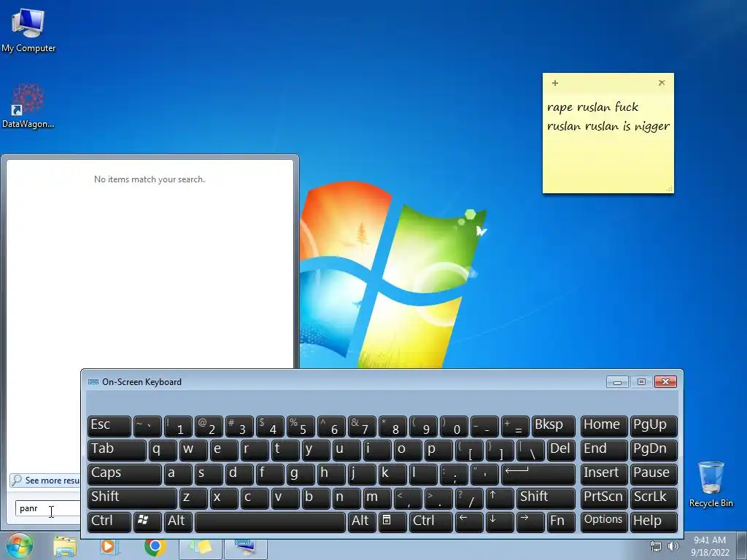Image resolution: width=747 pixels, height=560 pixels.
Task: Tap the w key
Action: (193, 450)
